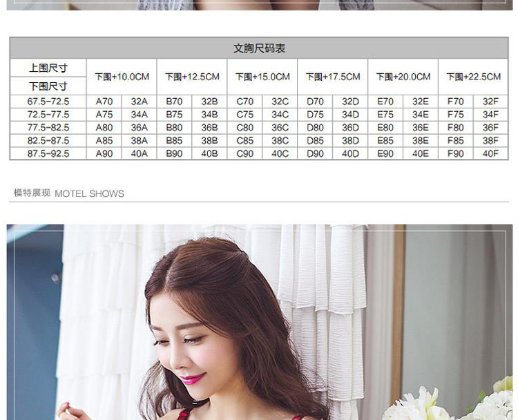
Task: Click size cell 36B
Action: point(209,128)
